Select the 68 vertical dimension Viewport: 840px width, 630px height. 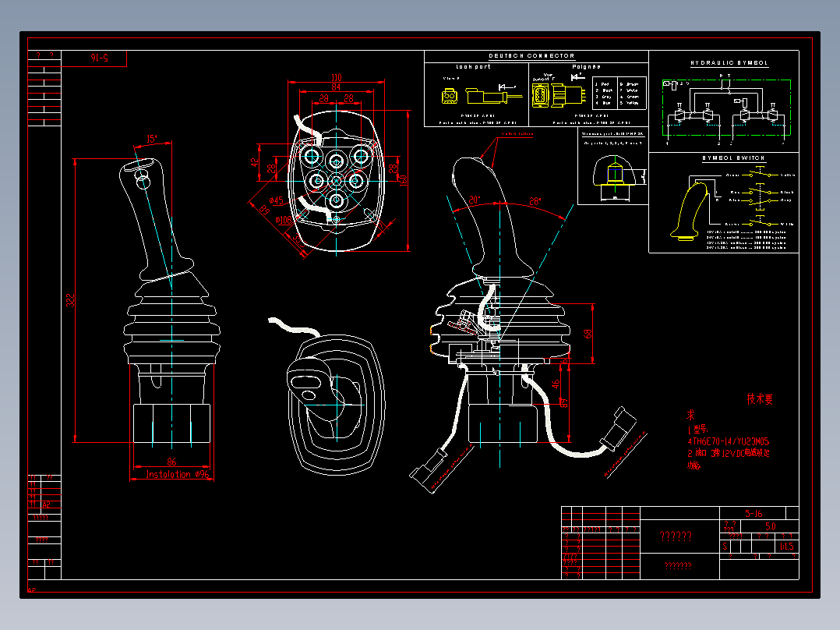pyautogui.click(x=588, y=334)
